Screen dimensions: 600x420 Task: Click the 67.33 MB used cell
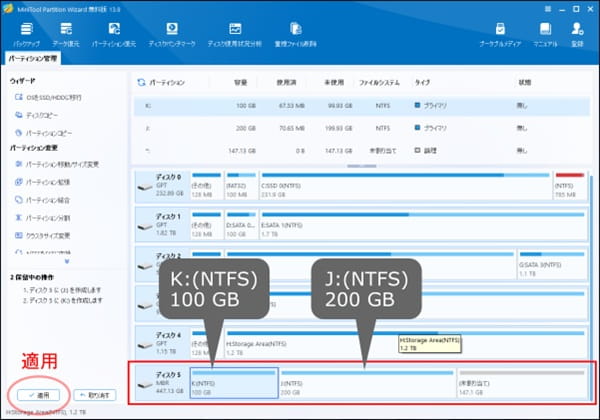coord(292,106)
